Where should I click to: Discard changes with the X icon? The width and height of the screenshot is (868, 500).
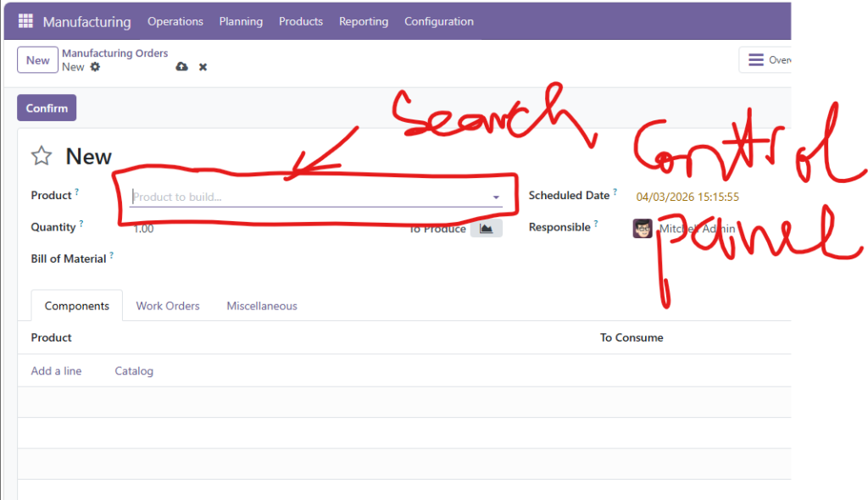203,67
